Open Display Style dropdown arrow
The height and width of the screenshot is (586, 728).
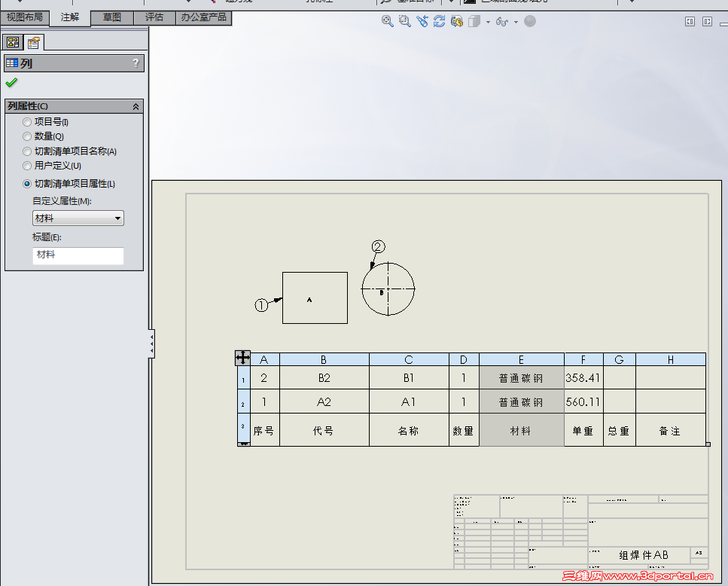pos(488,22)
